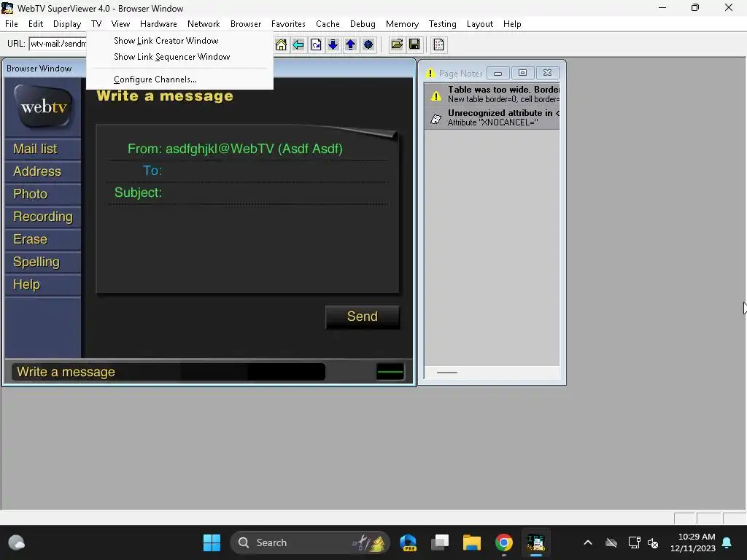Click Erase in WebTV sidebar
The height and width of the screenshot is (560, 747).
(43, 239)
